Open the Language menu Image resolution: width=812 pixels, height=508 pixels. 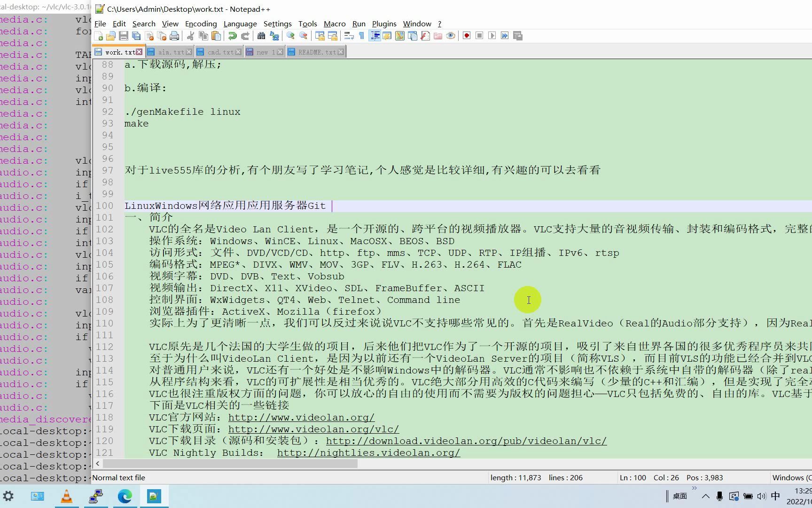[x=240, y=24]
